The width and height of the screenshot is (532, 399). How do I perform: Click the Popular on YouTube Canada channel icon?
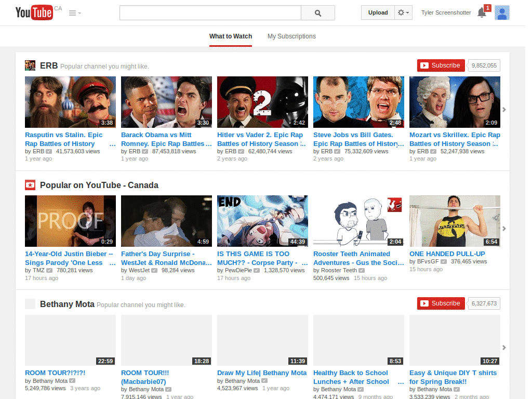pyautogui.click(x=30, y=185)
